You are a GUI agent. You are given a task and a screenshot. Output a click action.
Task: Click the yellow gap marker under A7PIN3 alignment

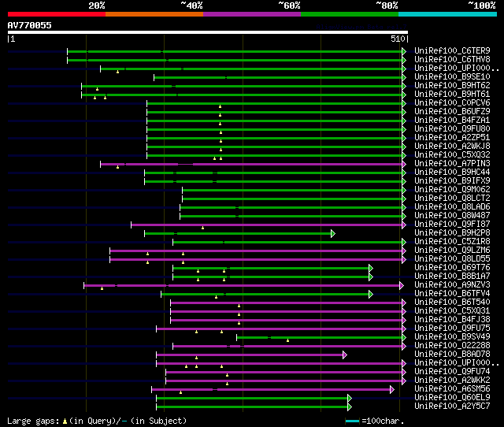117,167
